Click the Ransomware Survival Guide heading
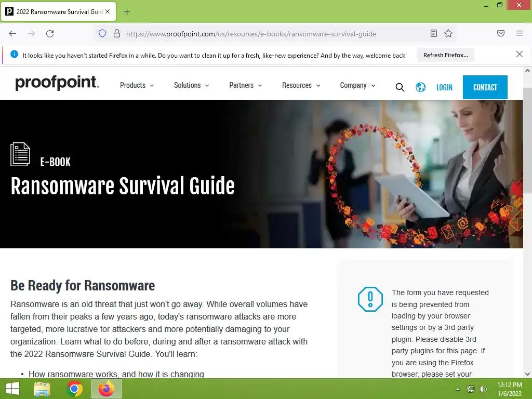The height and width of the screenshot is (399, 532). click(x=123, y=187)
